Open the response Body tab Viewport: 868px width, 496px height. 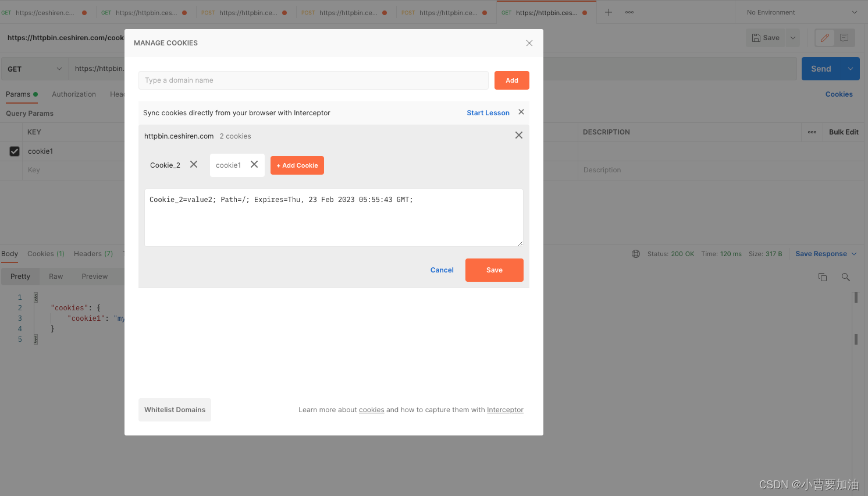pos(9,254)
